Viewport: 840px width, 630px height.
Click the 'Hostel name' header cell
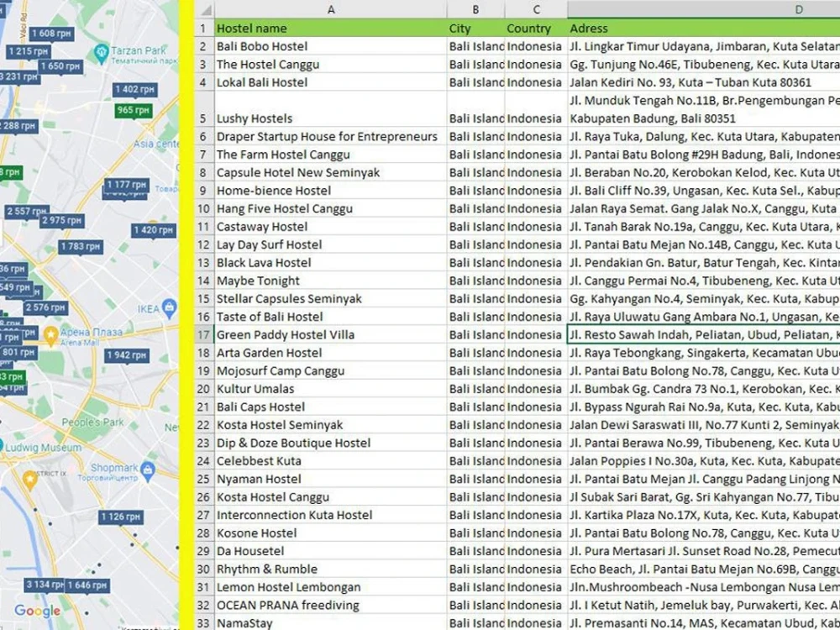[330, 29]
